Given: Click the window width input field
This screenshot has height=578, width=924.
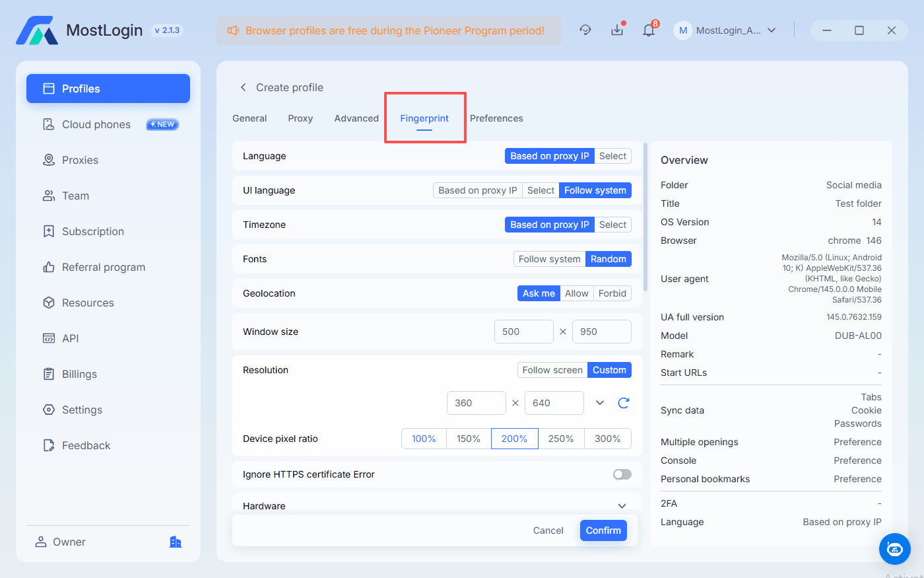Looking at the screenshot, I should 523,332.
